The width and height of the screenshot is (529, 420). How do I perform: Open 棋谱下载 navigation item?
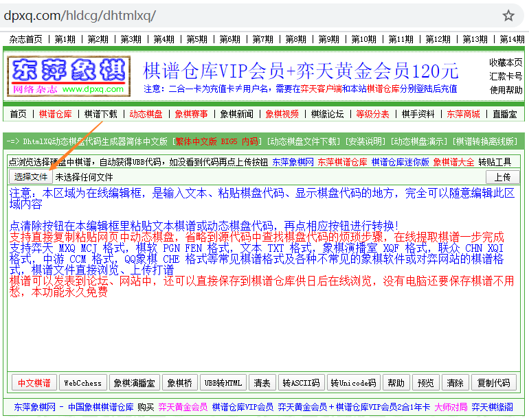(x=100, y=115)
